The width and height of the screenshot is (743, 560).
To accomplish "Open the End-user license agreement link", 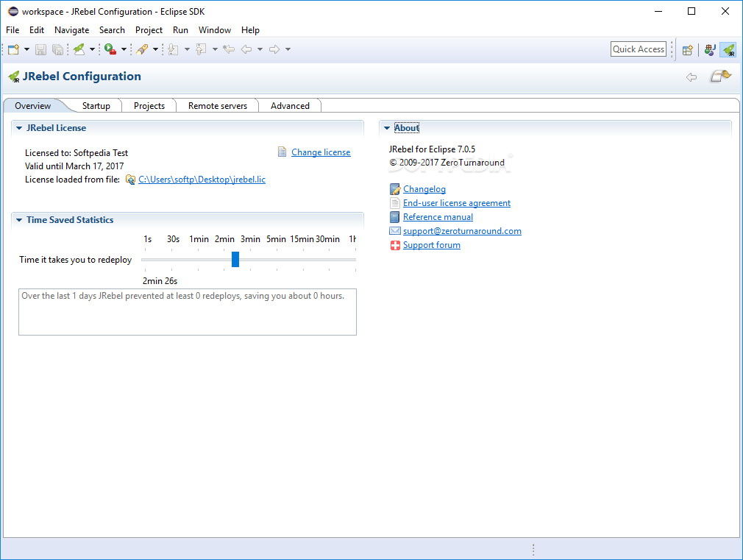I will tap(457, 203).
